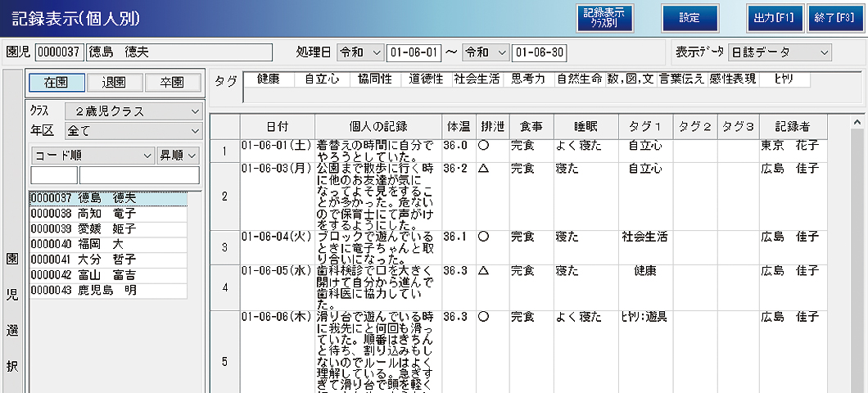Click the 健康 tag in tag bar
The image size is (868, 393).
pyautogui.click(x=268, y=79)
